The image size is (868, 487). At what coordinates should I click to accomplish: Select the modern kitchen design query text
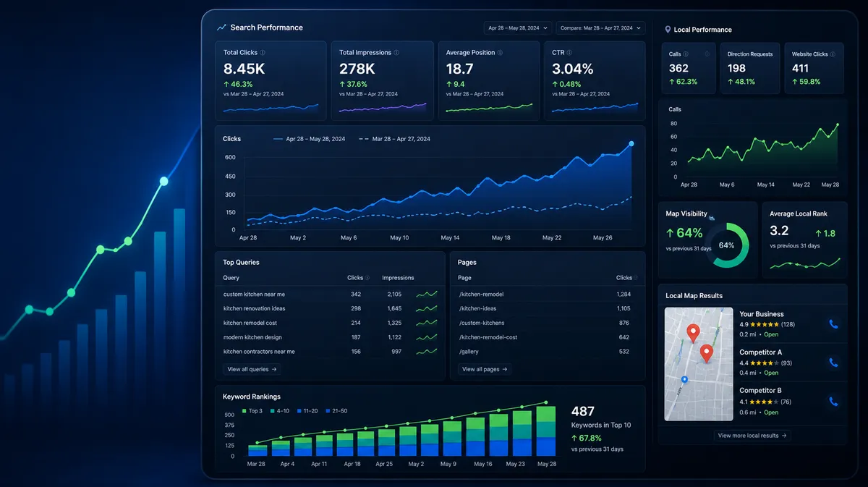point(252,337)
